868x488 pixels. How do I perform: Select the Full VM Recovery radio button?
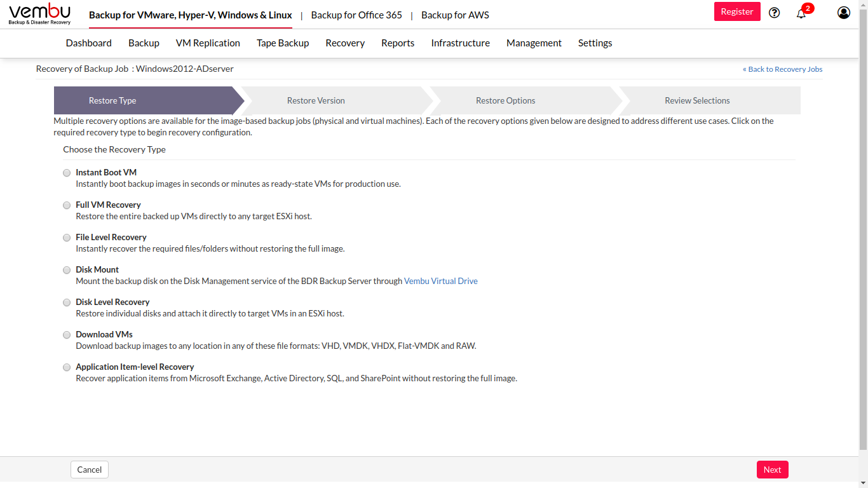[x=67, y=205]
